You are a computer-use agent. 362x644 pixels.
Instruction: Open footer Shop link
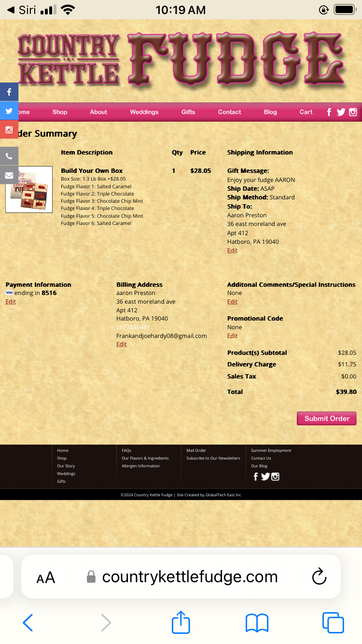(x=62, y=458)
